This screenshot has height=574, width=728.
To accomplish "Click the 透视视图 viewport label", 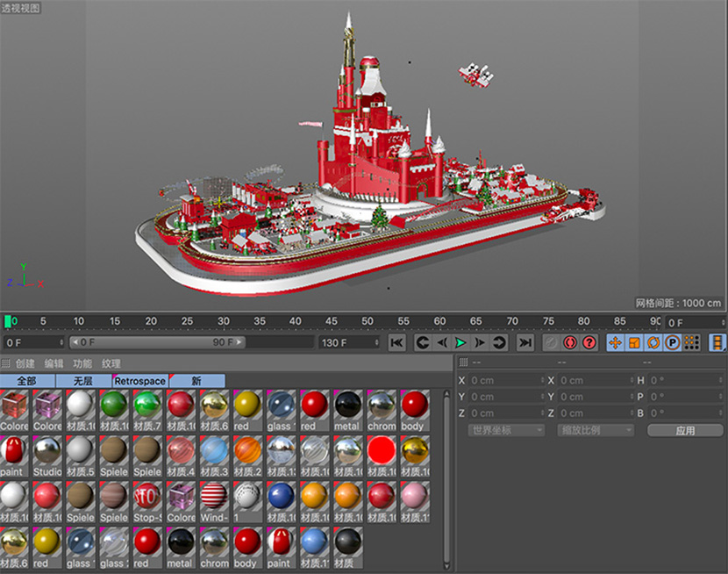I will [x=20, y=8].
